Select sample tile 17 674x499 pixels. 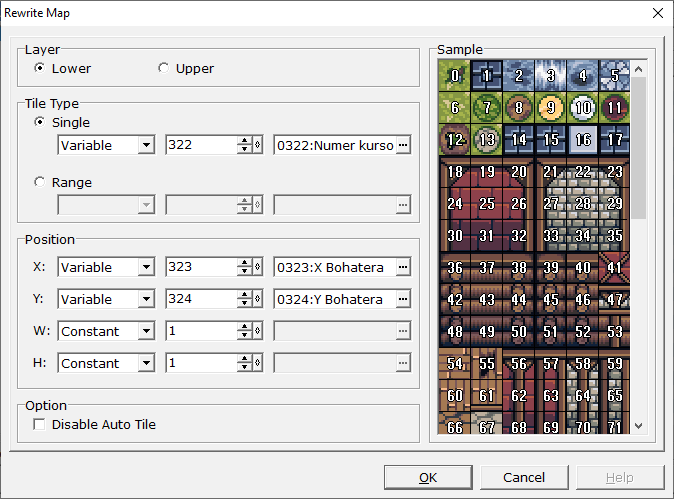pos(614,140)
